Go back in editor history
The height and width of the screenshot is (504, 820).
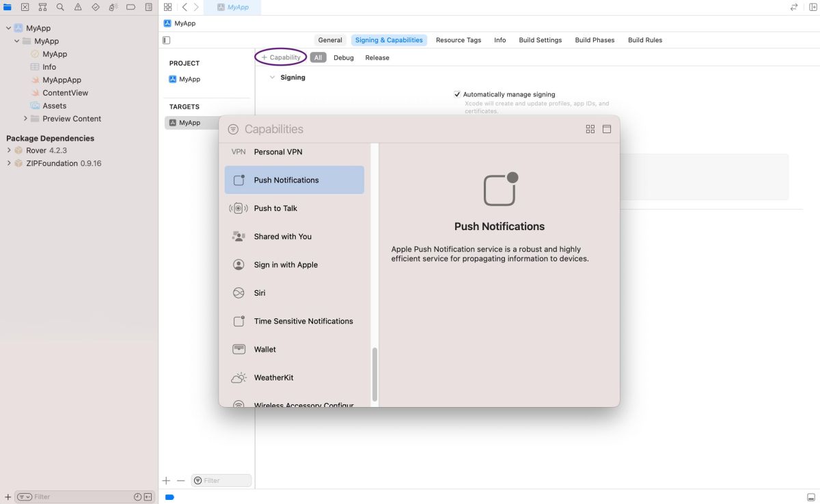coord(184,7)
